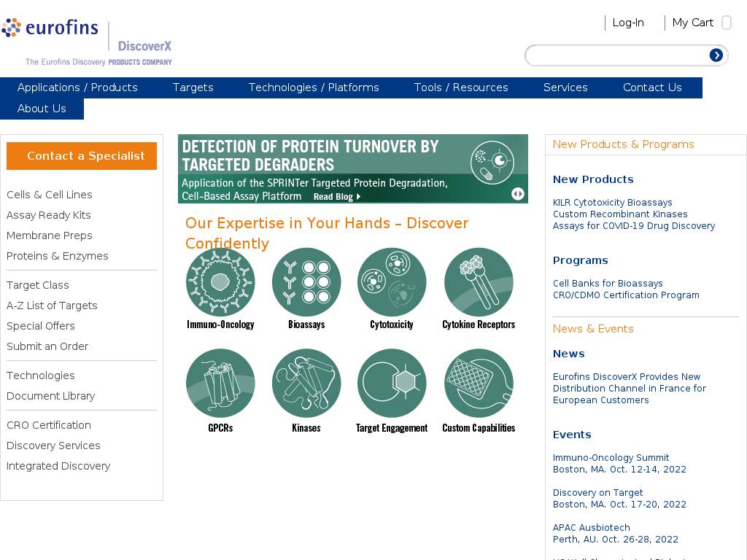The image size is (747, 560).
Task: Click the banner slider arrows control
Action: pyautogui.click(x=518, y=194)
